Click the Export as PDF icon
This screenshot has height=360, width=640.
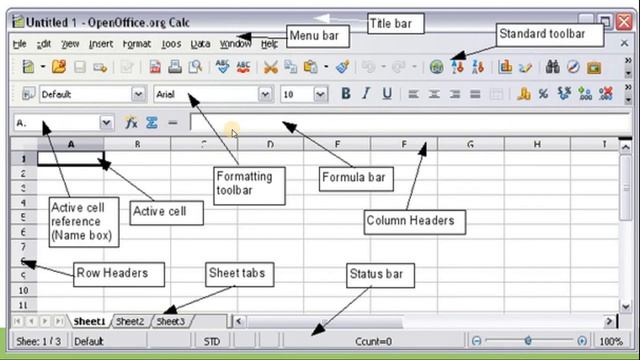click(x=155, y=67)
